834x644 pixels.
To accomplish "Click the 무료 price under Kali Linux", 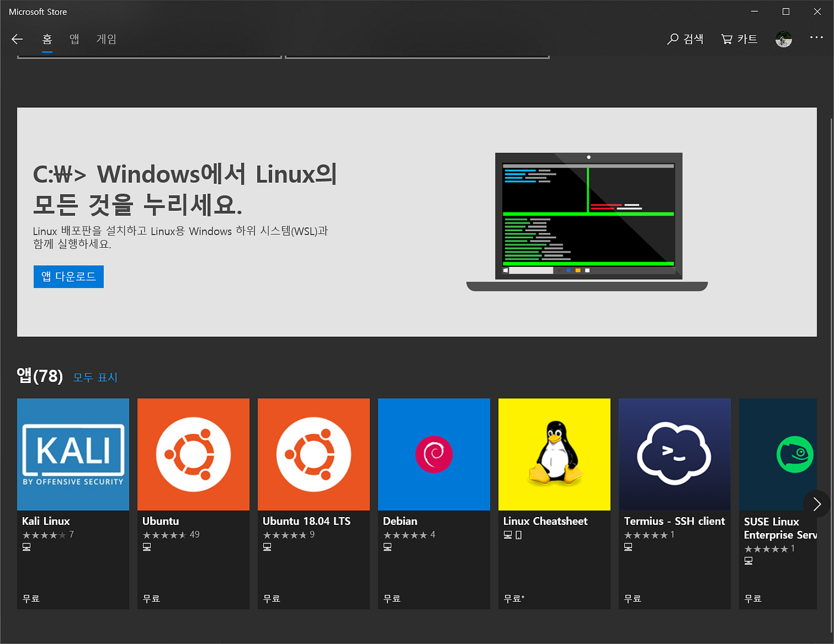I will tap(31, 599).
